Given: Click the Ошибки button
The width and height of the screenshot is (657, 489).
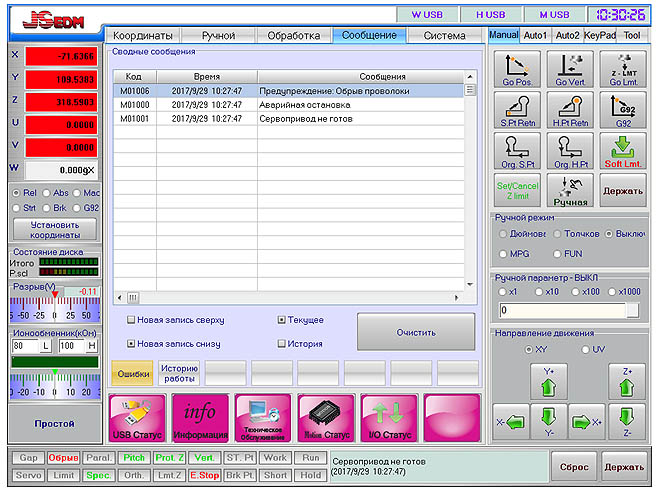Looking at the screenshot, I should 133,373.
